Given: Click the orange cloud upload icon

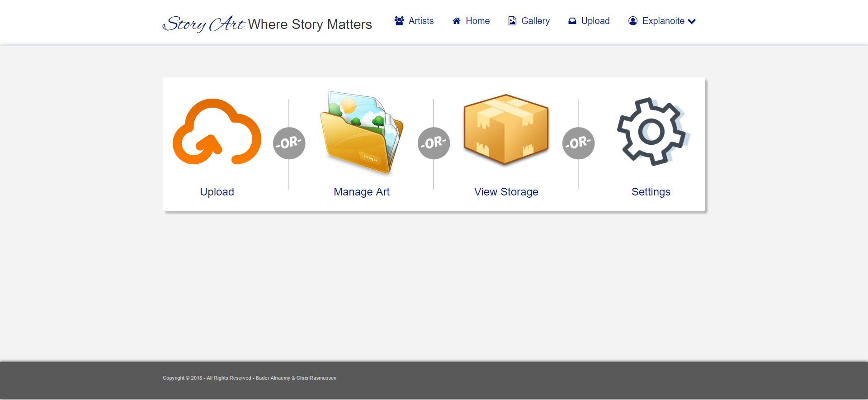Looking at the screenshot, I should point(217,132).
